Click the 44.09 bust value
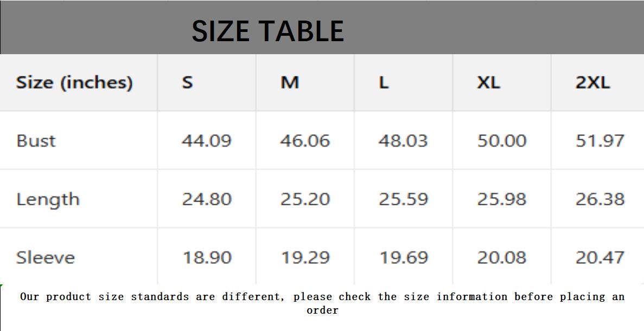 (x=206, y=141)
